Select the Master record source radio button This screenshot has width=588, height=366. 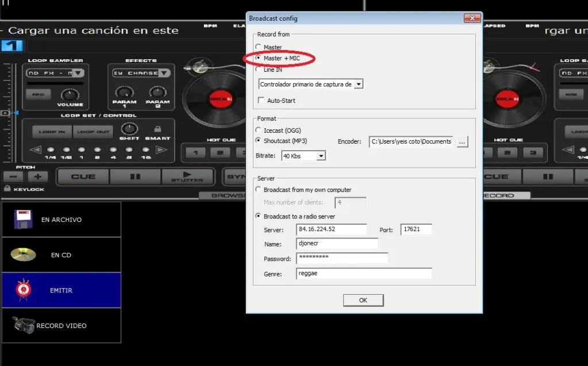258,47
